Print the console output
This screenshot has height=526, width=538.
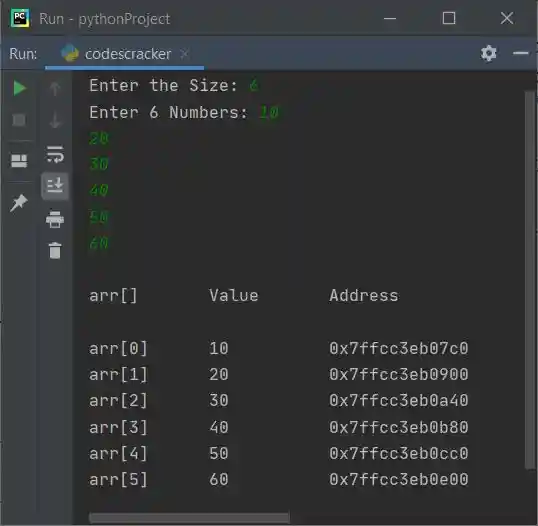point(55,219)
